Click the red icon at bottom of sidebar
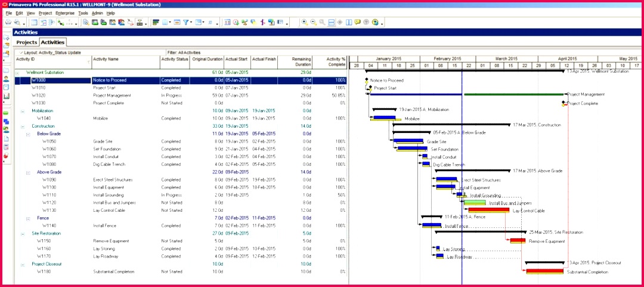This screenshot has width=644, height=287. point(6,156)
